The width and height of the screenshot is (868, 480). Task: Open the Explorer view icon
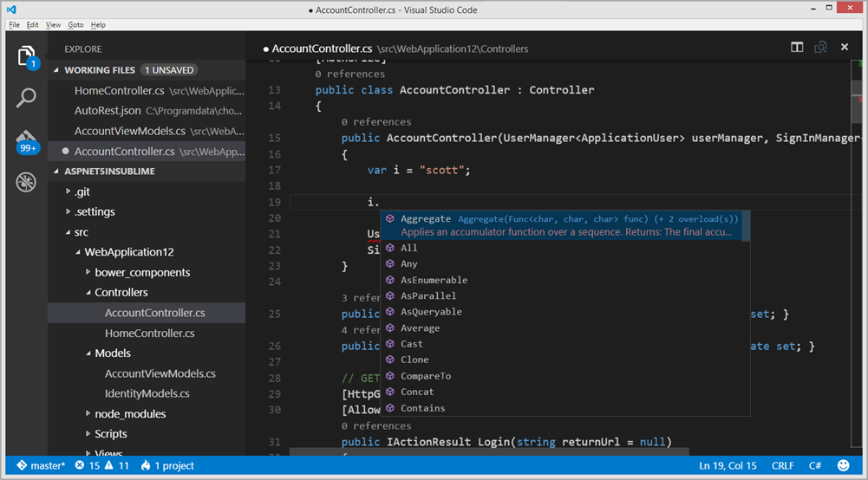[x=26, y=57]
